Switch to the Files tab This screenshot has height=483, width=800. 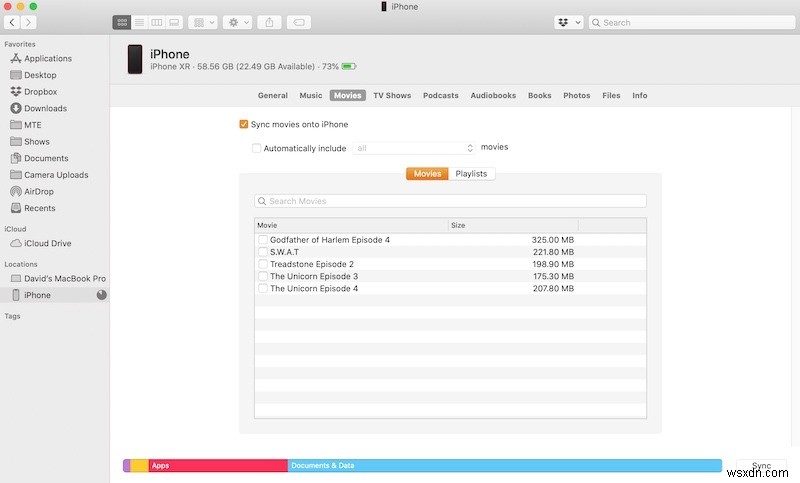611,95
